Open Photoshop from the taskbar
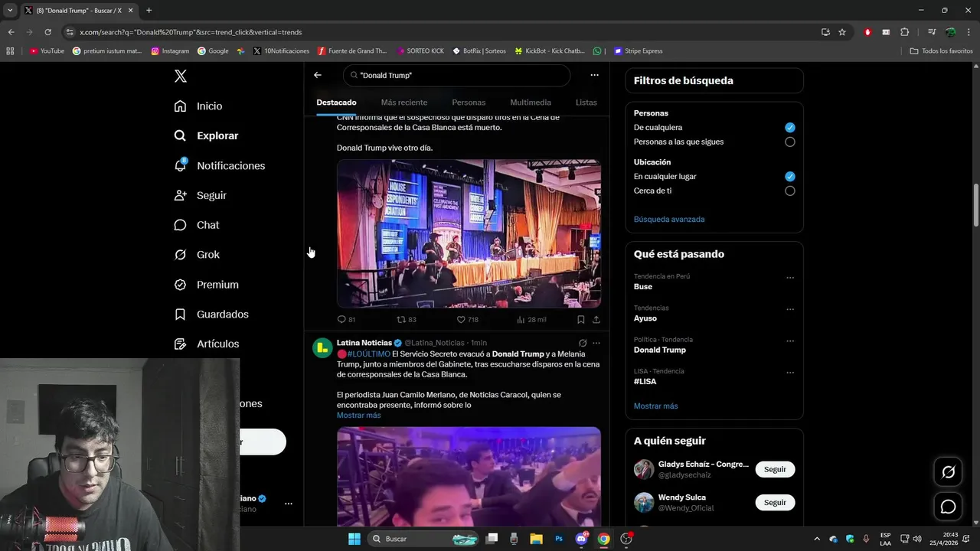 559,539
